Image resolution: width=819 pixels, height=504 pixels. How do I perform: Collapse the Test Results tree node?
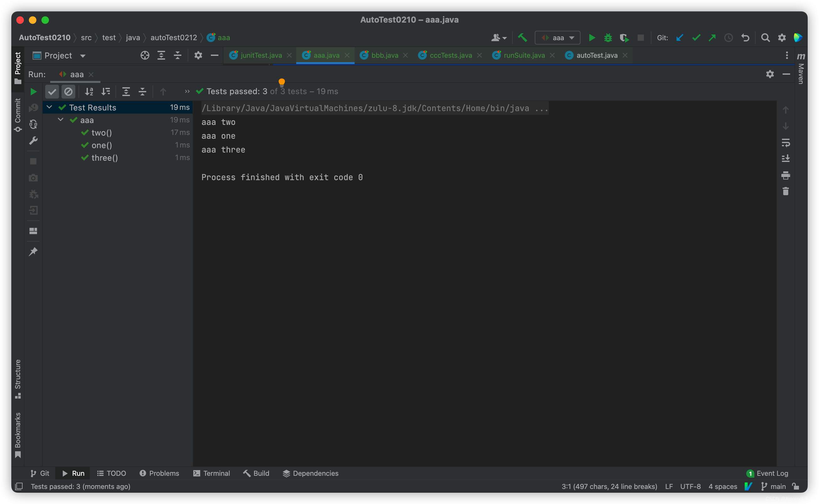pyautogui.click(x=49, y=107)
